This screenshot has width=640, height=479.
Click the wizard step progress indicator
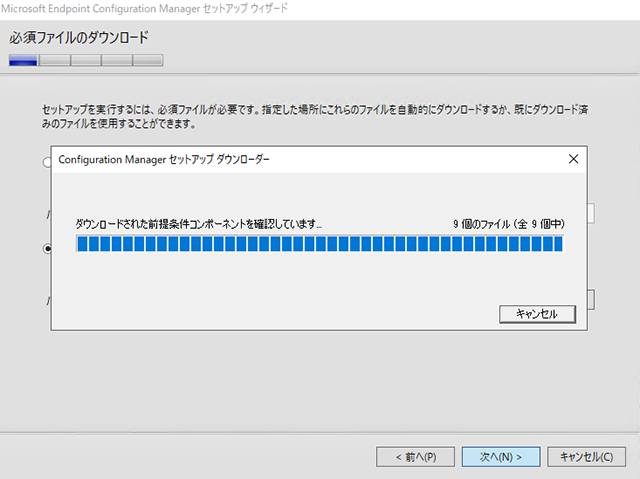pyautogui.click(x=86, y=60)
